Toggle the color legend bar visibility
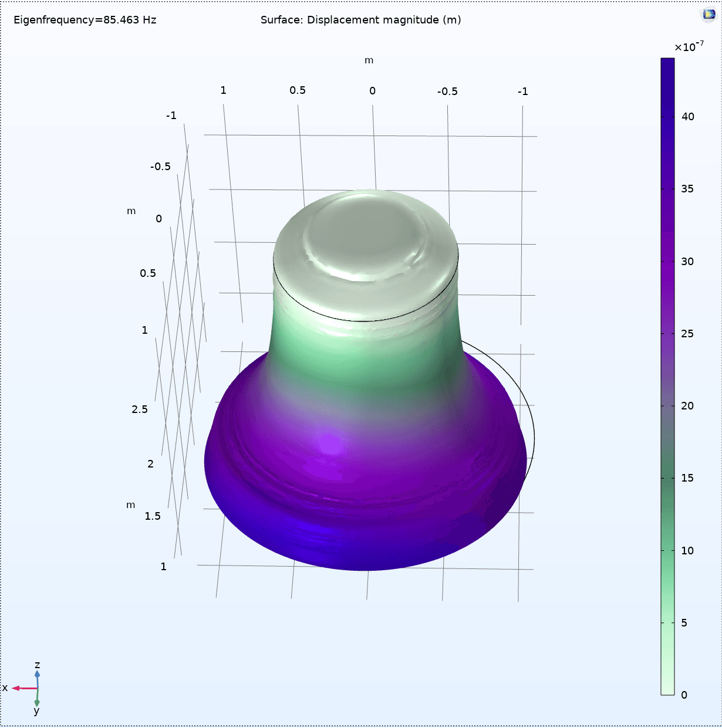This screenshot has width=722, height=728. (x=669, y=375)
